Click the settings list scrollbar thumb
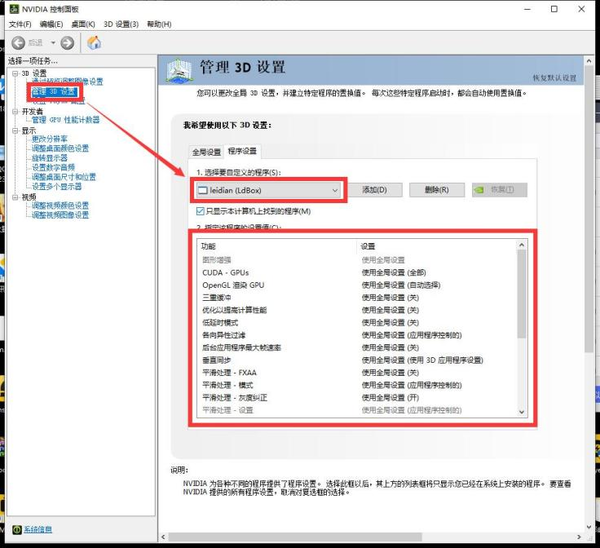 [x=522, y=294]
